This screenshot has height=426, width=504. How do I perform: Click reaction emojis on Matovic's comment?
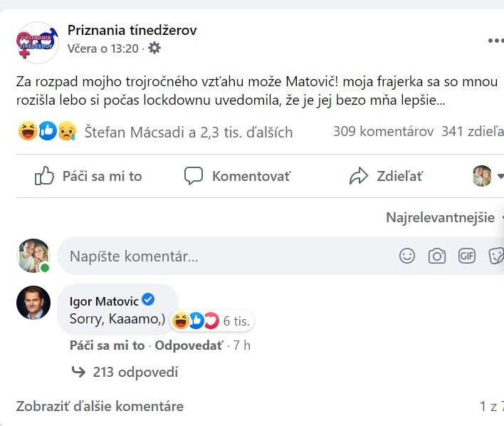(x=196, y=321)
